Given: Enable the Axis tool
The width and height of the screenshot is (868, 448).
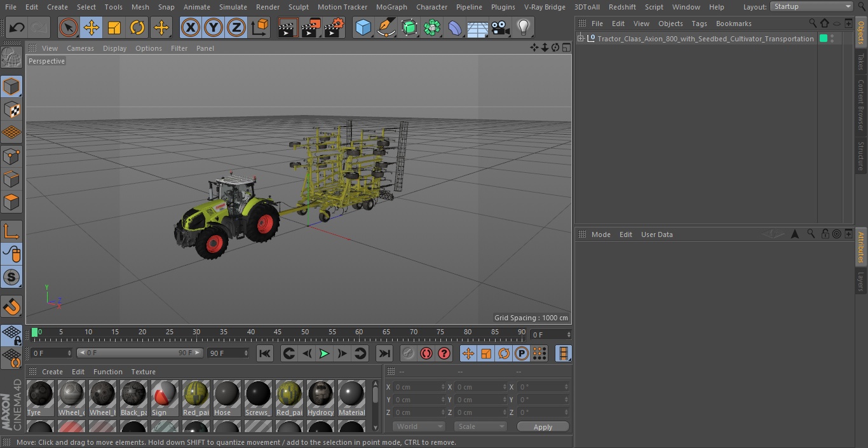Looking at the screenshot, I should pyautogui.click(x=11, y=231).
